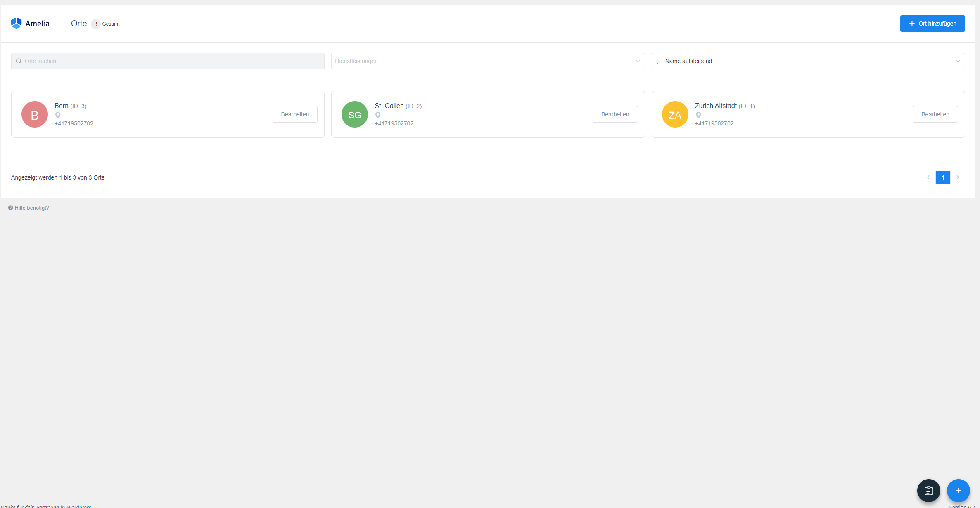Click the green SG avatar
Image resolution: width=980 pixels, height=508 pixels.
pos(355,114)
